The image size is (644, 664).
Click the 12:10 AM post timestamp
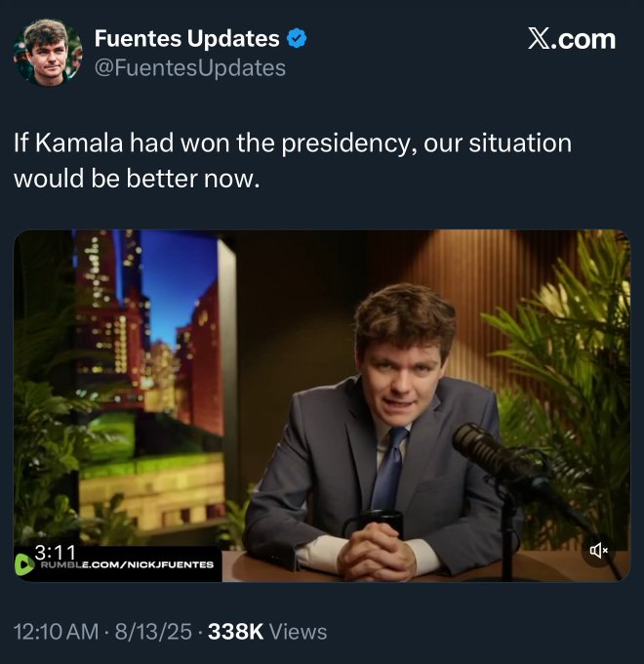coord(55,632)
